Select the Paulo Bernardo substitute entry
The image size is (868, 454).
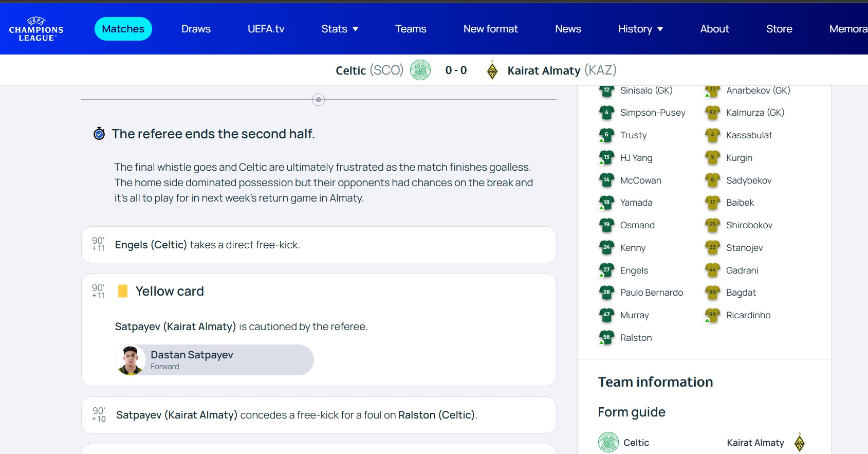tap(651, 293)
